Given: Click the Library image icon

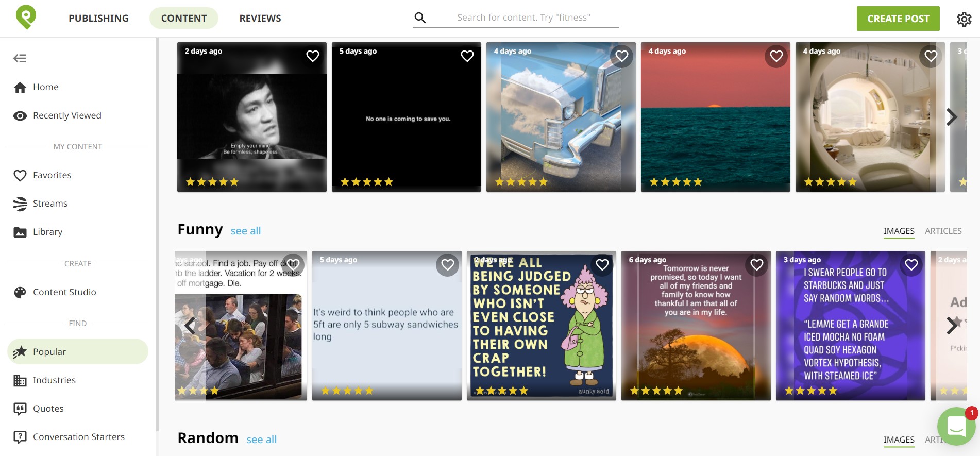Looking at the screenshot, I should coord(20,232).
